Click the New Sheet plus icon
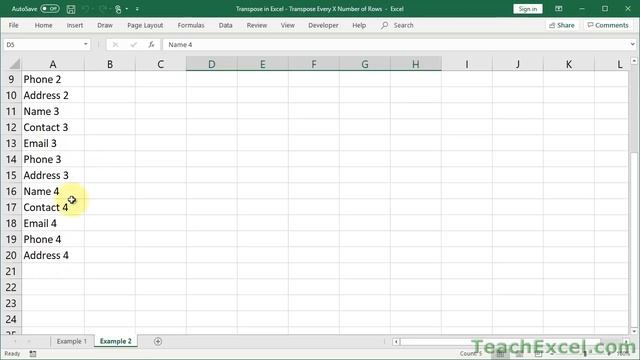Image resolution: width=640 pixels, height=360 pixels. coord(158,341)
